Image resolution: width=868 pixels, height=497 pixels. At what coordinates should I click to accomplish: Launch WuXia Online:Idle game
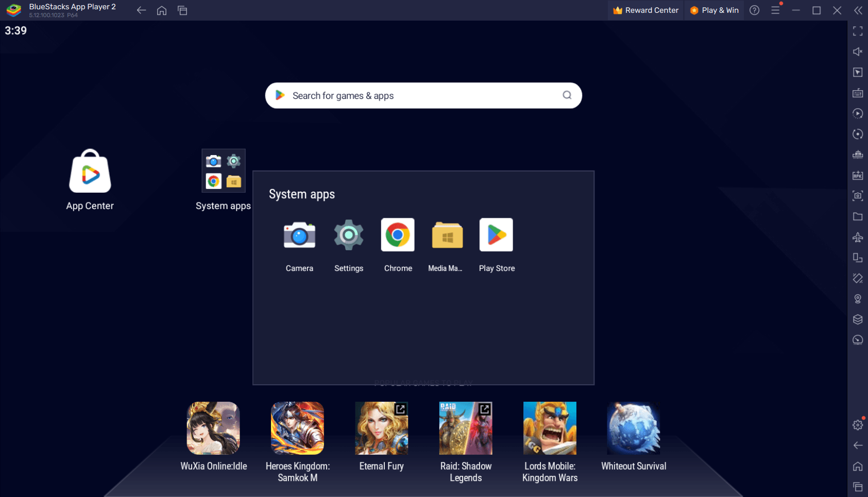[213, 428]
